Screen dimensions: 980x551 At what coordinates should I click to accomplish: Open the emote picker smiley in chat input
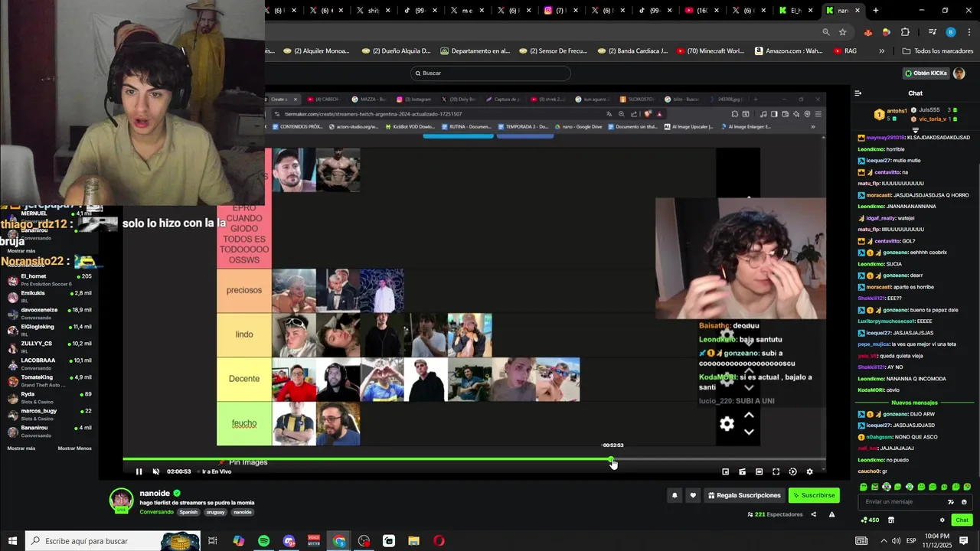pos(964,502)
